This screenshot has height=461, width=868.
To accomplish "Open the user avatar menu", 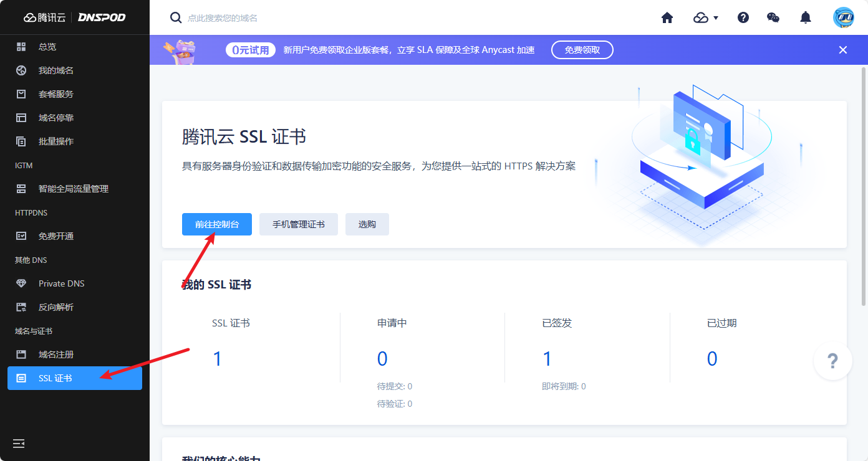I will pyautogui.click(x=844, y=17).
